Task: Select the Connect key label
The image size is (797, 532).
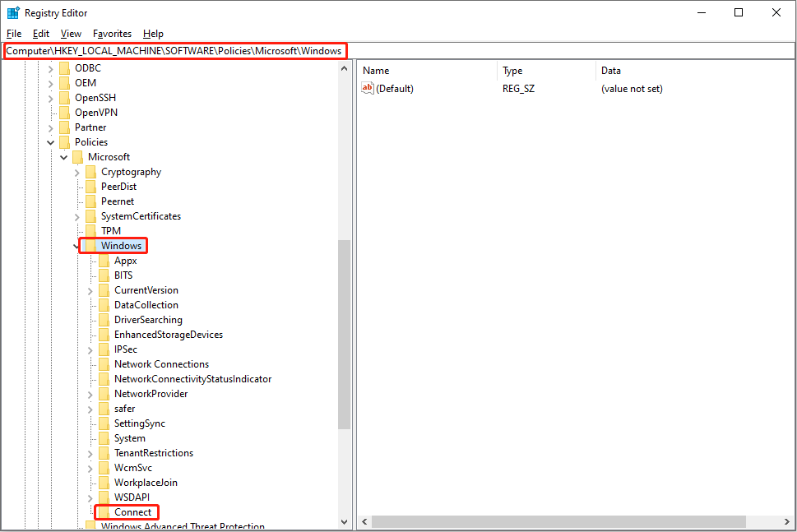Action: [x=132, y=512]
